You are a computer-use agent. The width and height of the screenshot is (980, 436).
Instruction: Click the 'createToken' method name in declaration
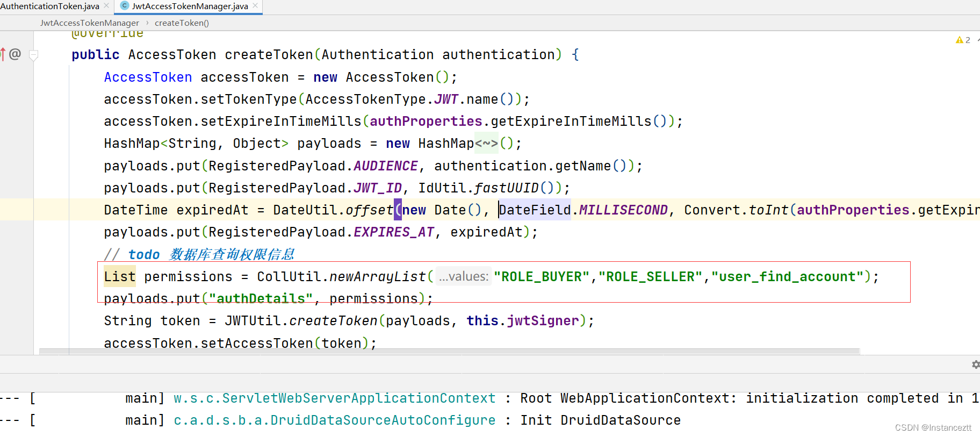[x=269, y=55]
